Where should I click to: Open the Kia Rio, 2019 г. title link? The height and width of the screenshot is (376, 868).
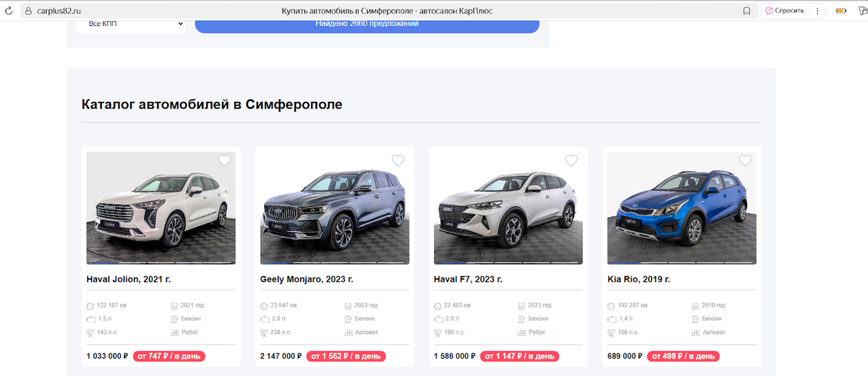pyautogui.click(x=639, y=279)
